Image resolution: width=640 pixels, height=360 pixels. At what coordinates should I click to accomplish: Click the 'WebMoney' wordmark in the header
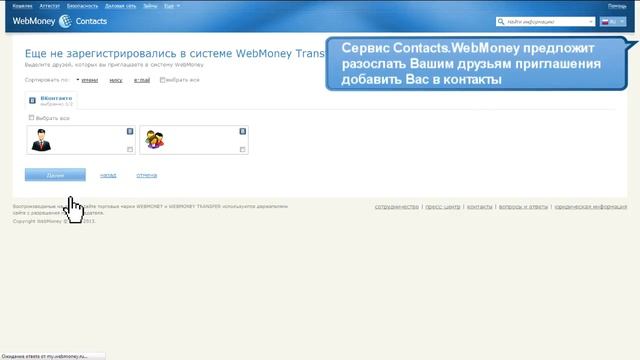click(x=34, y=21)
